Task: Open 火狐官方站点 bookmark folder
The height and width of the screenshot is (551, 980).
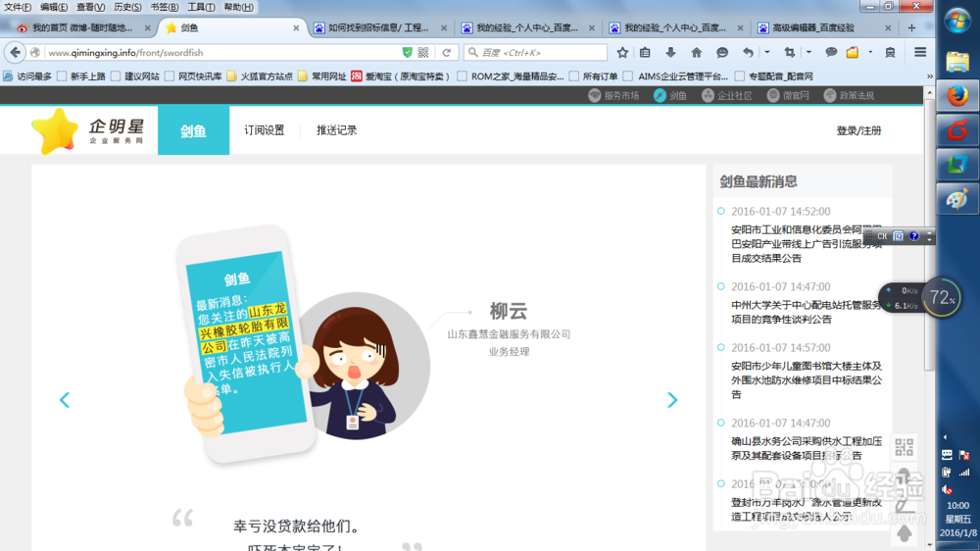Action: tap(260, 76)
